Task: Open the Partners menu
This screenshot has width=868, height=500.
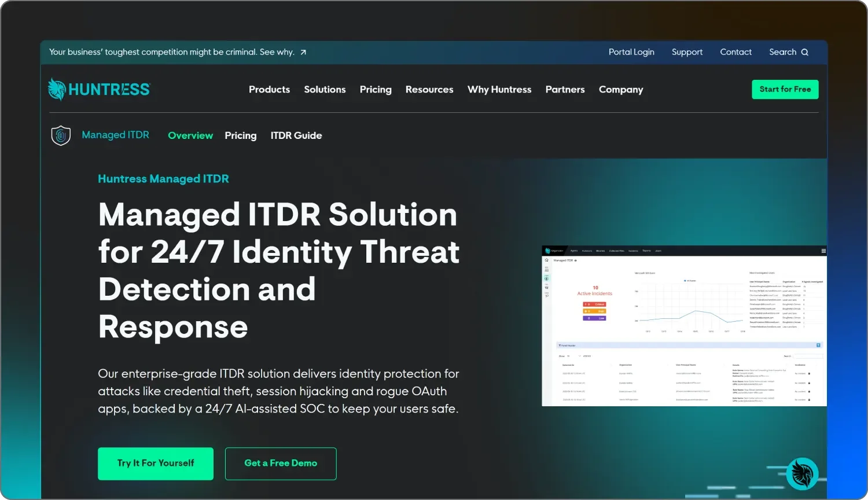Action: tap(565, 90)
